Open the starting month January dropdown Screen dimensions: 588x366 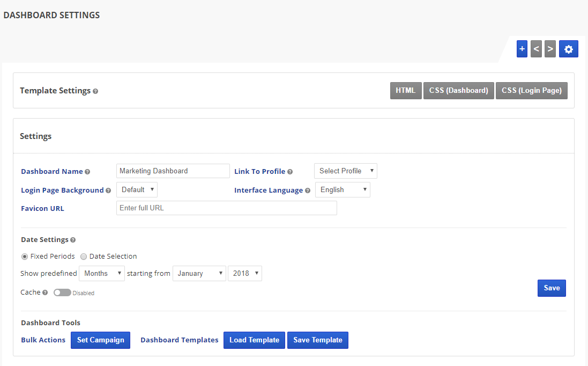pyautogui.click(x=199, y=273)
